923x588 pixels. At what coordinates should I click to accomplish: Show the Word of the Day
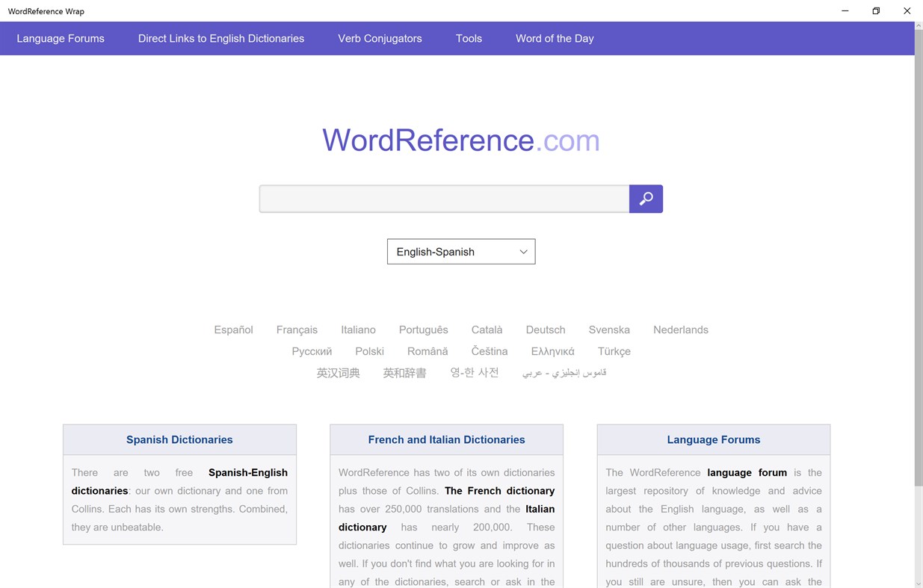[x=555, y=38]
